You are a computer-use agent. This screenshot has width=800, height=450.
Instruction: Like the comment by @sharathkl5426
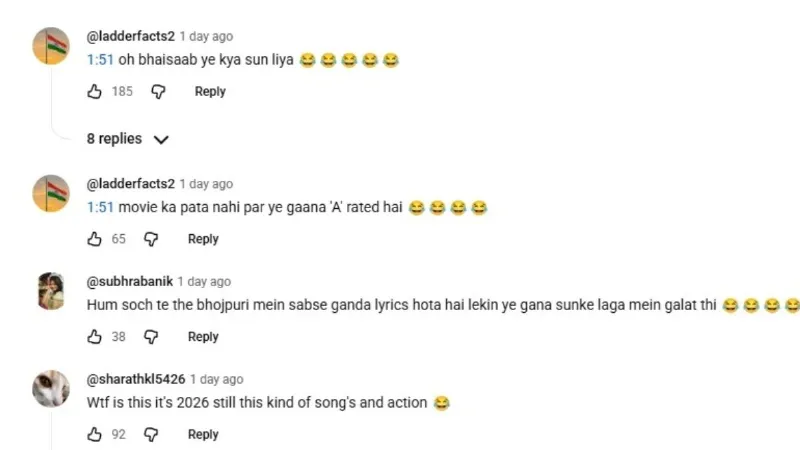click(x=95, y=435)
